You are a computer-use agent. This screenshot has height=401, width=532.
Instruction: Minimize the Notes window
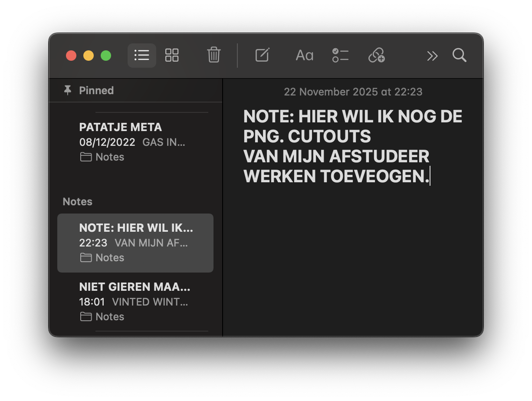pos(89,56)
